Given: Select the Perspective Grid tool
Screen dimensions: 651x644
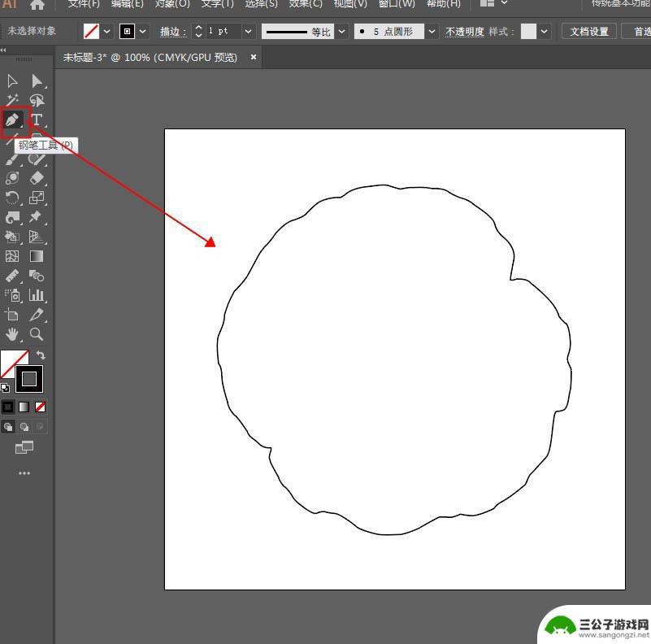Looking at the screenshot, I should [36, 237].
